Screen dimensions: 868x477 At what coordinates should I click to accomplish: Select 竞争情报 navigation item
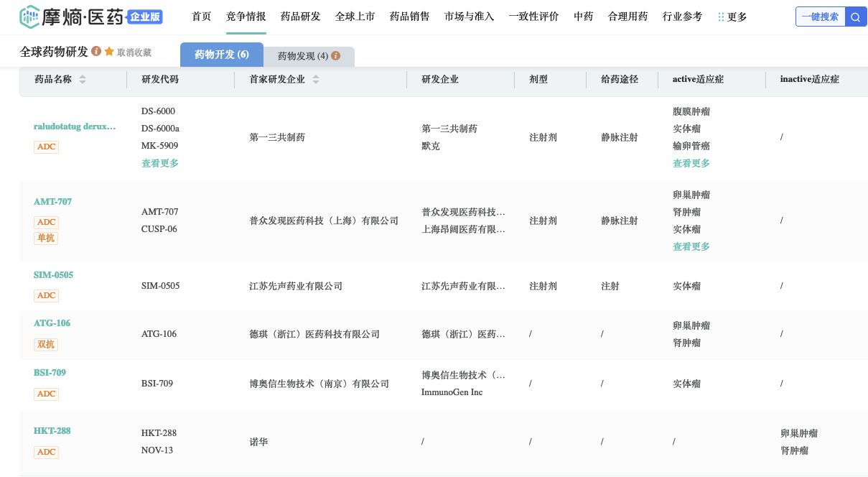[x=246, y=17]
